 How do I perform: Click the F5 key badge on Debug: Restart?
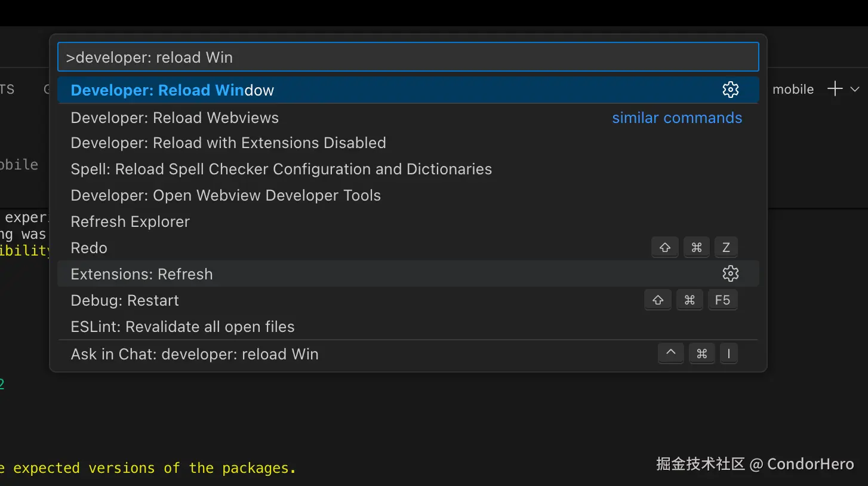click(x=722, y=300)
